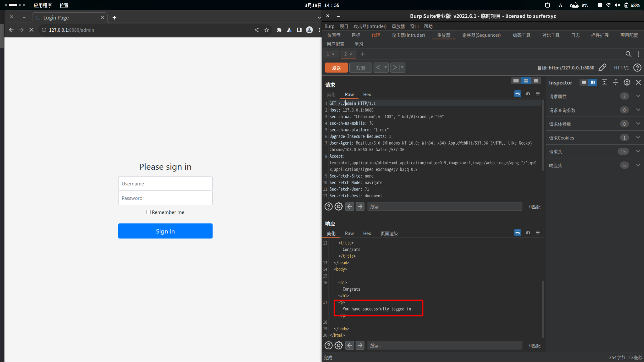Open request search help icon
The width and height of the screenshot is (644, 362).
click(x=328, y=206)
